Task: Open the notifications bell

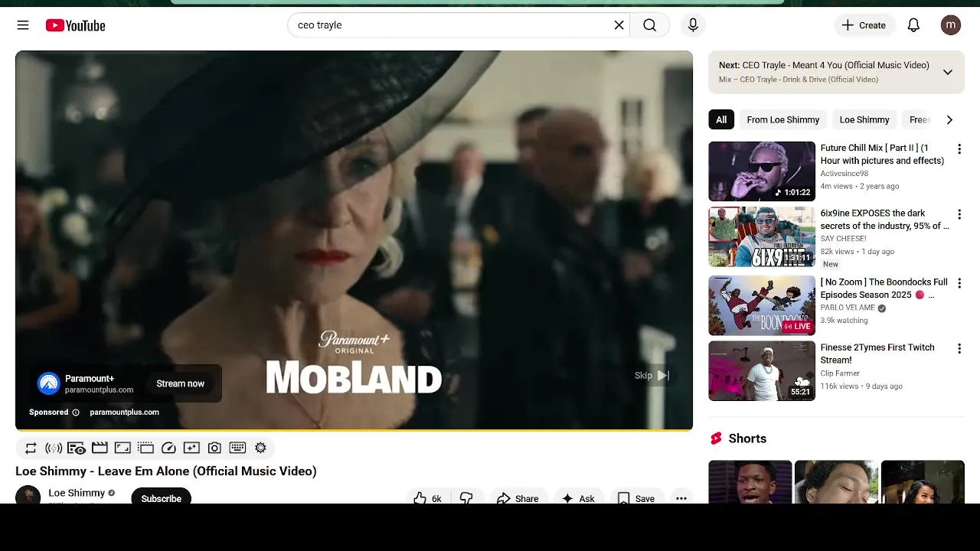Action: tap(913, 25)
